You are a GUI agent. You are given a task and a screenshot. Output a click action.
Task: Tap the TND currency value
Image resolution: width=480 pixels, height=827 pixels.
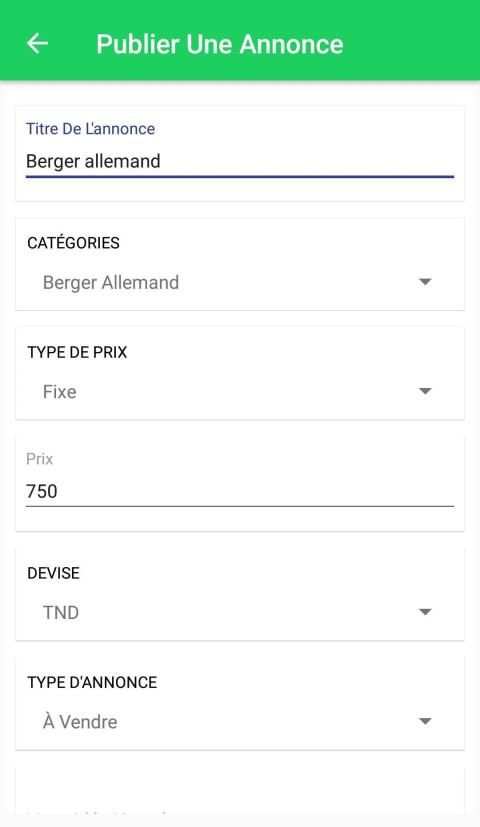[61, 612]
